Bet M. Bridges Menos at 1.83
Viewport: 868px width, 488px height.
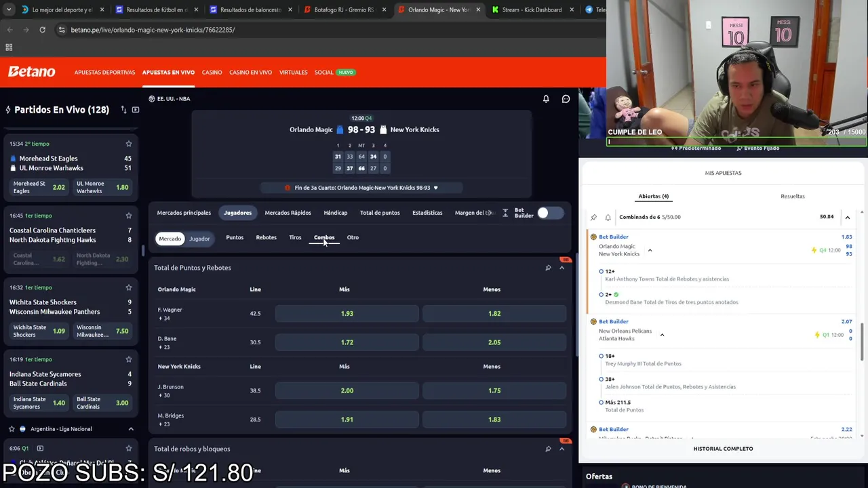coord(494,420)
